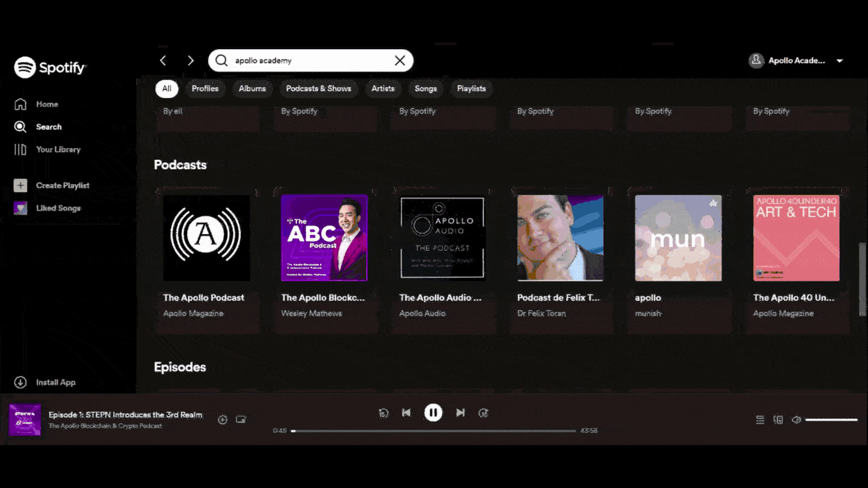Click the magnifier icon in search box

pyautogui.click(x=221, y=61)
